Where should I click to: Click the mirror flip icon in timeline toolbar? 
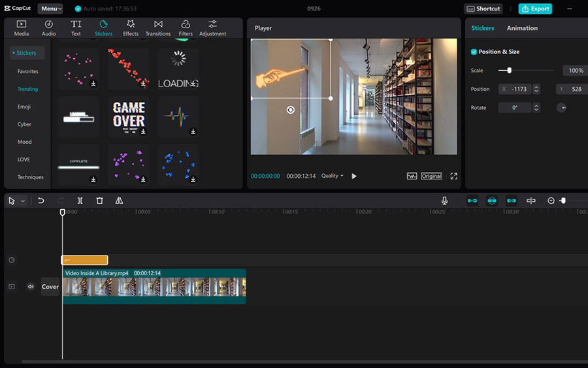click(x=119, y=201)
